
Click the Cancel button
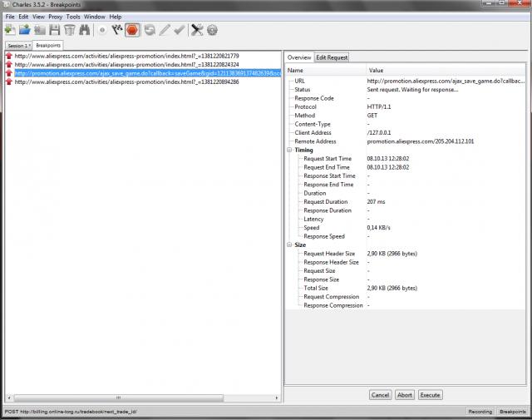[x=380, y=395]
